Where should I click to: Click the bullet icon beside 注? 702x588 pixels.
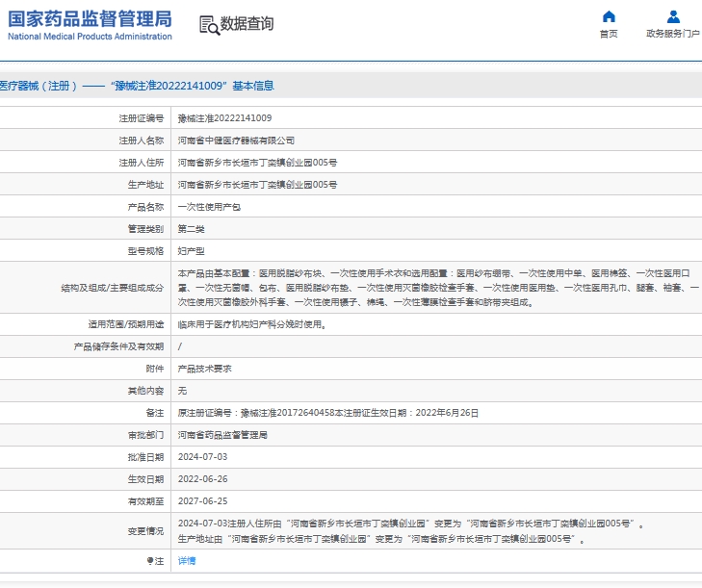(x=150, y=561)
